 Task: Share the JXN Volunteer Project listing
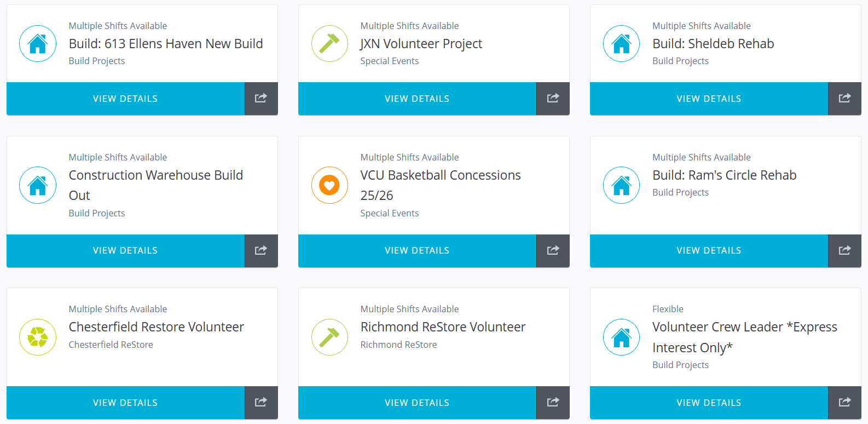click(553, 99)
